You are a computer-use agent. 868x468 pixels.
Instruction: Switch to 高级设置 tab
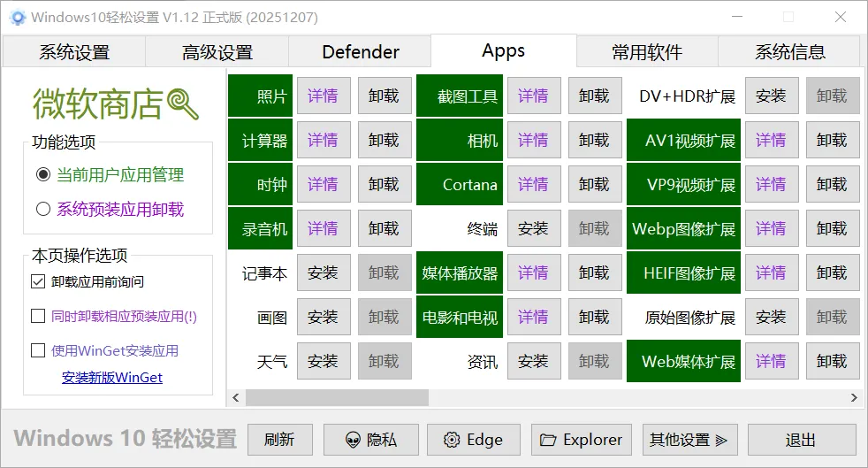coord(217,52)
